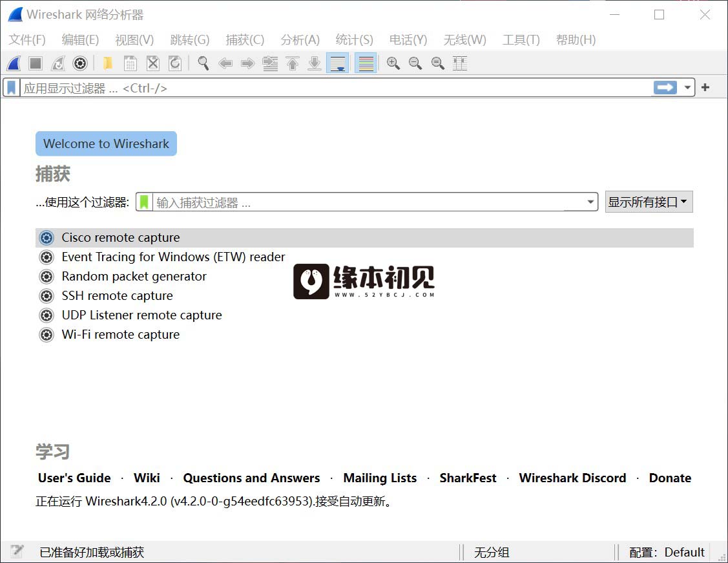Open the 分析(A) menu
This screenshot has height=563, width=728.
pyautogui.click(x=300, y=40)
